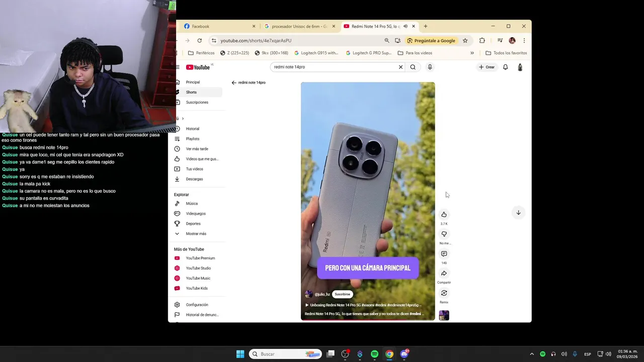This screenshot has width=644, height=362.
Task: Open YouTube Studio link
Action: pyautogui.click(x=198, y=268)
